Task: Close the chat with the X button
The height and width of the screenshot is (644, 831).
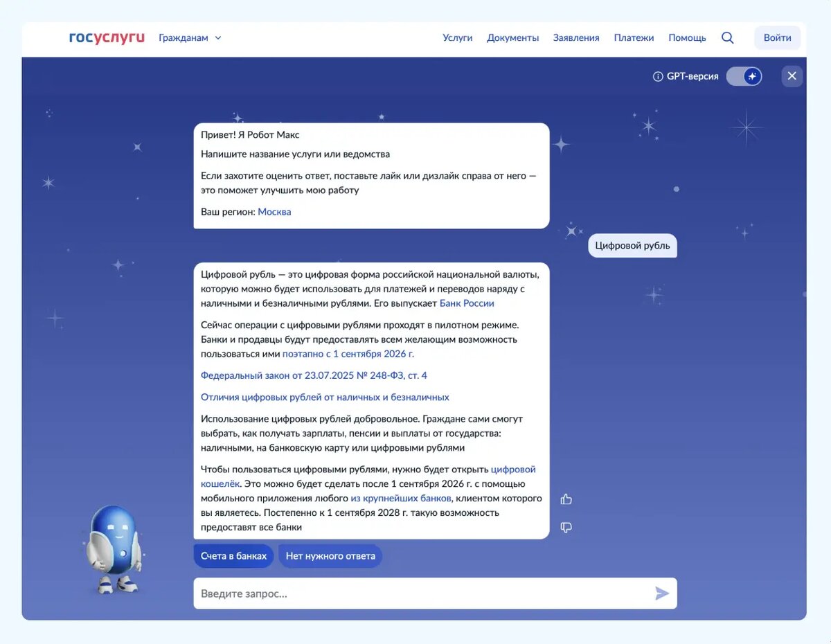Action: coord(792,76)
